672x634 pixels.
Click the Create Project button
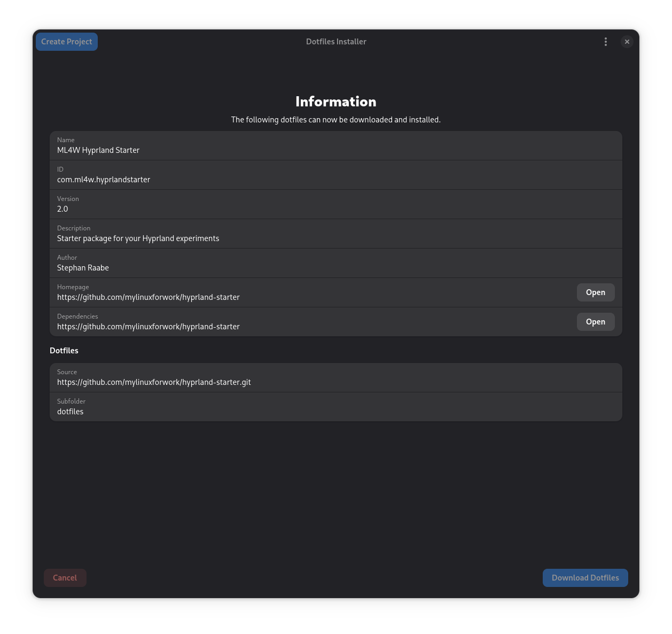(x=67, y=42)
